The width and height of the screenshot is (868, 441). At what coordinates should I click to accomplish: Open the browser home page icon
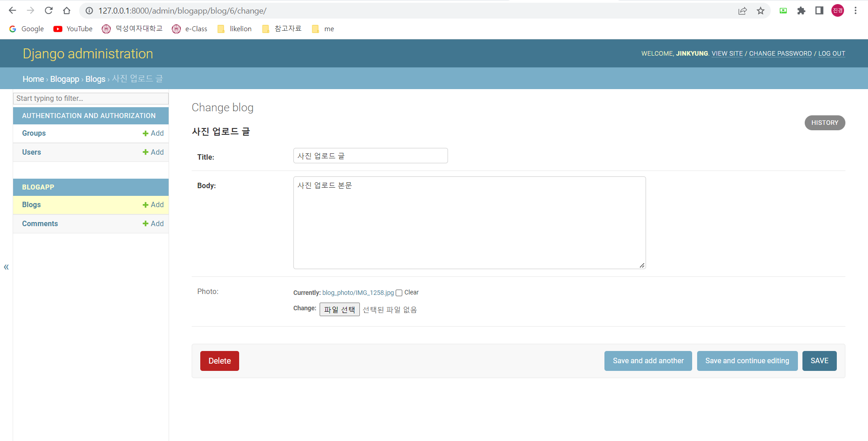point(67,10)
